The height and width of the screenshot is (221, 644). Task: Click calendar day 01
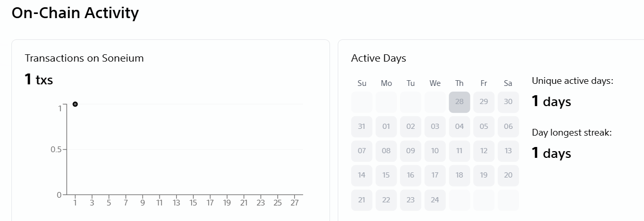point(386,126)
